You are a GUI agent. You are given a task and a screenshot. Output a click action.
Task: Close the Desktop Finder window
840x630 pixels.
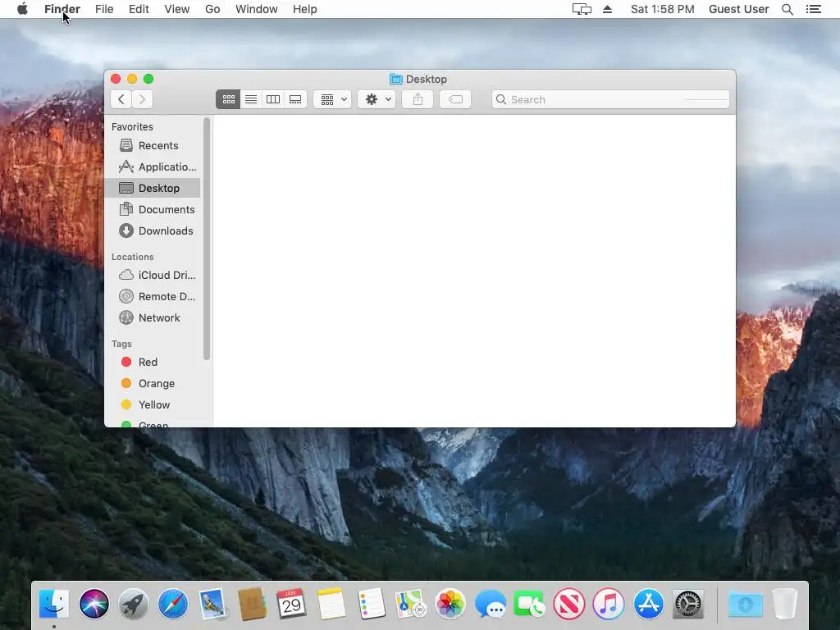[x=116, y=80]
